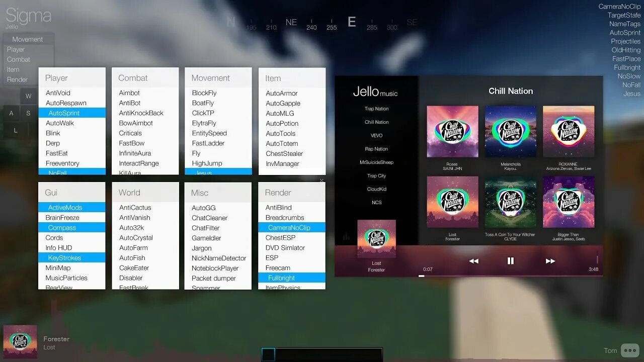This screenshot has height=362, width=644.
Task: Play Melancholia by Kayou
Action: pyautogui.click(x=510, y=131)
